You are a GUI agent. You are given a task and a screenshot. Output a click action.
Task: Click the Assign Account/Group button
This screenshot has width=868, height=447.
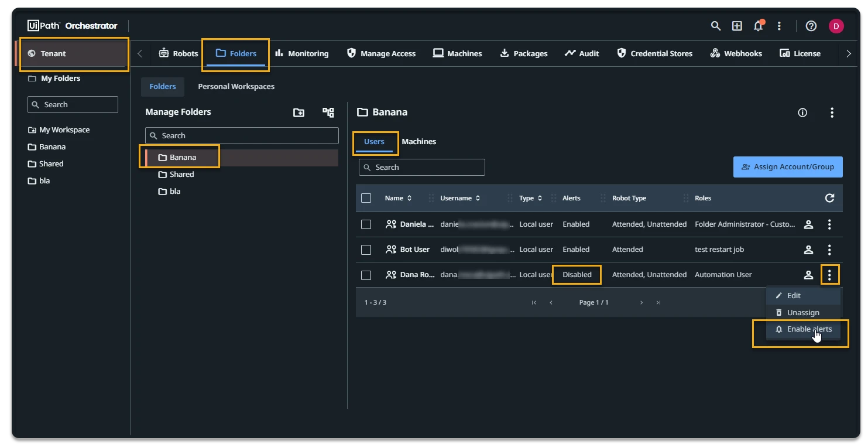788,167
